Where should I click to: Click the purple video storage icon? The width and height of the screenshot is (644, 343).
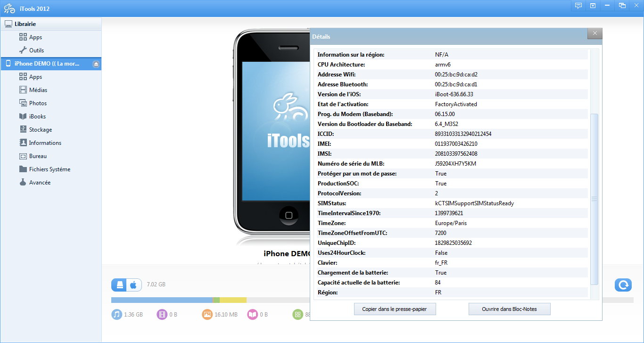tap(162, 314)
